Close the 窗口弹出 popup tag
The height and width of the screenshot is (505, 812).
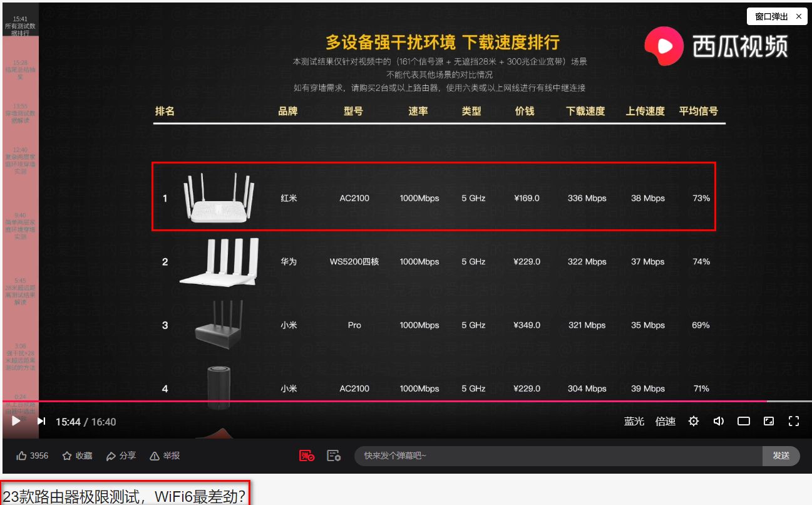pyautogui.click(x=799, y=17)
